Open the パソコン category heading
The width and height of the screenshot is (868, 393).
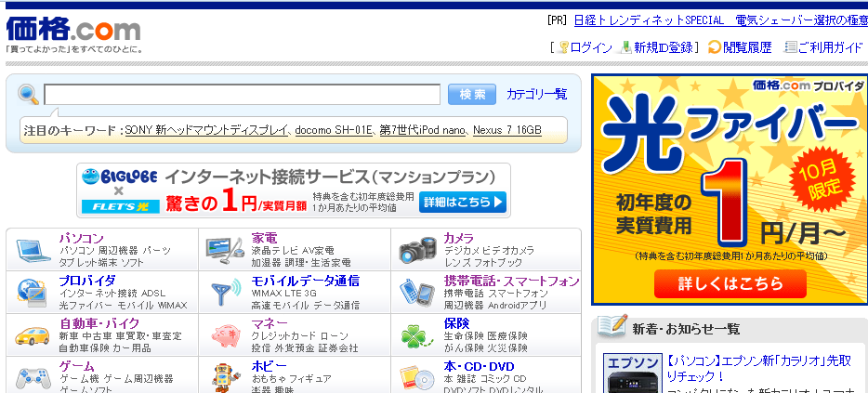tap(82, 239)
